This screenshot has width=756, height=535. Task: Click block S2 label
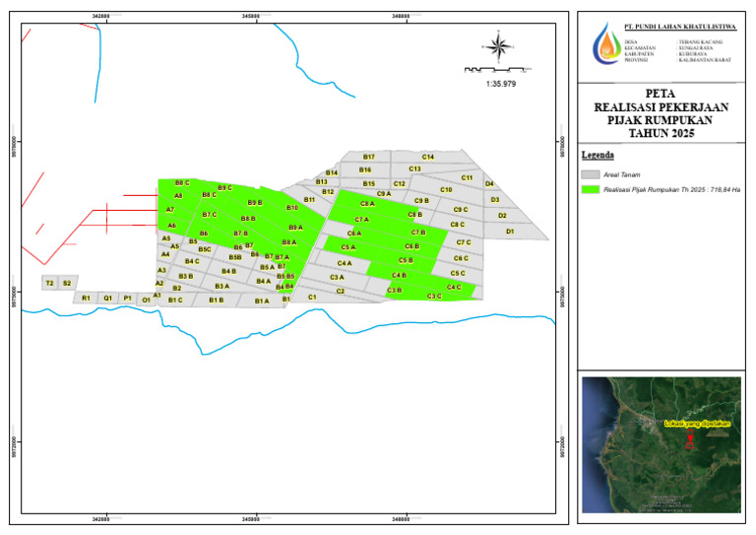click(x=67, y=283)
